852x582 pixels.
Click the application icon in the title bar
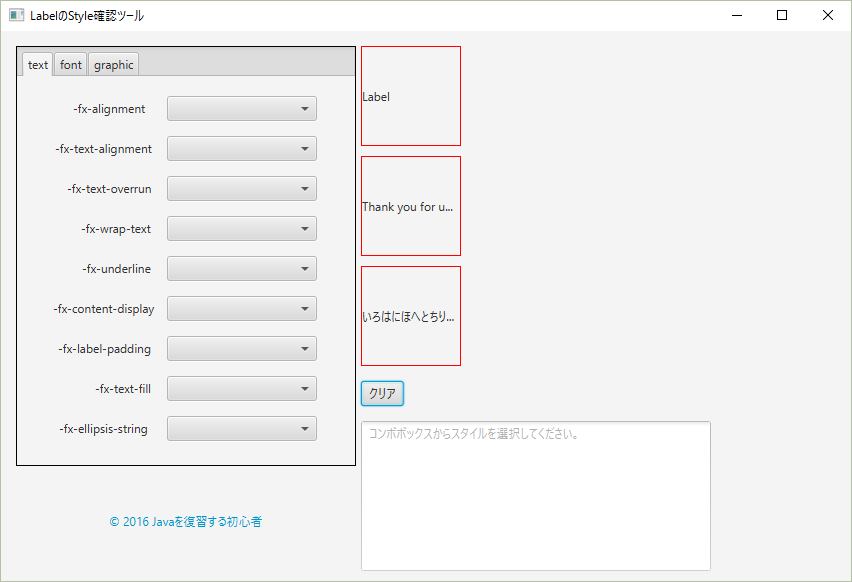17,15
